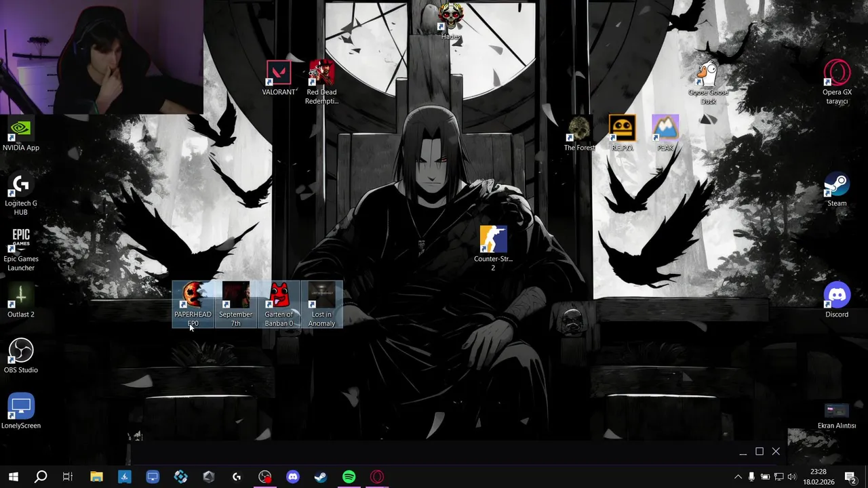Open network settings from the tray
The image size is (868, 488).
pos(778,477)
